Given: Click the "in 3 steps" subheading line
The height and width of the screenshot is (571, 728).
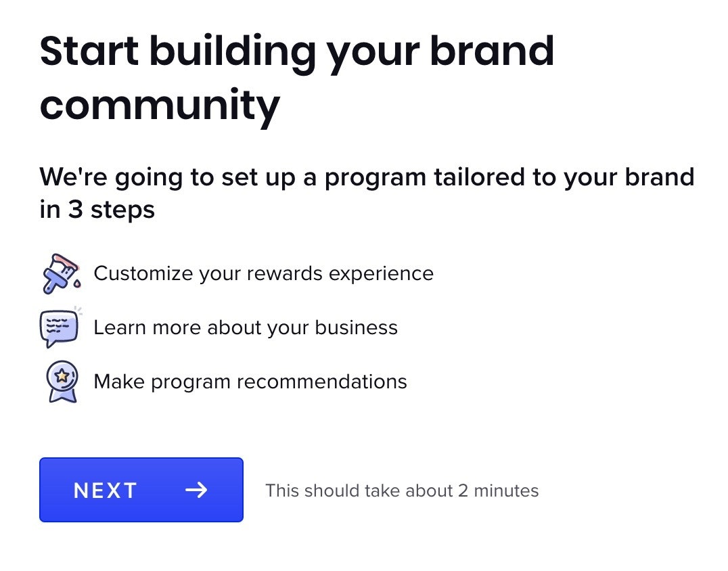Looking at the screenshot, I should [x=97, y=210].
